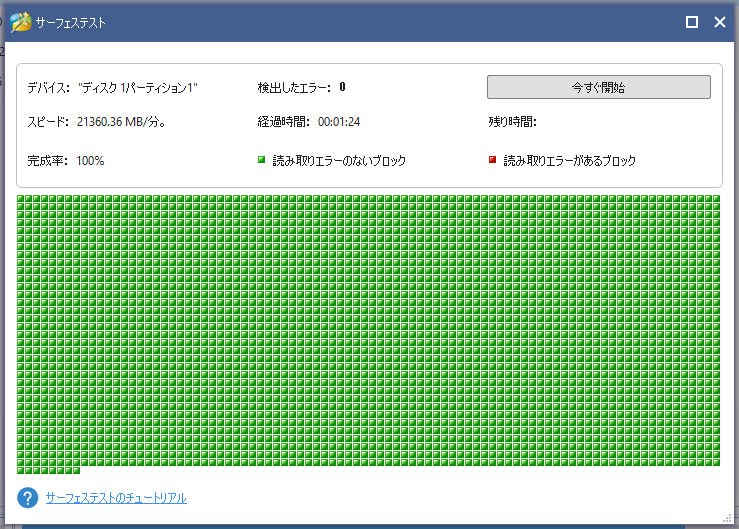Click the device name "ディスク 1パーティション1"
This screenshot has width=739, height=529.
coord(138,88)
